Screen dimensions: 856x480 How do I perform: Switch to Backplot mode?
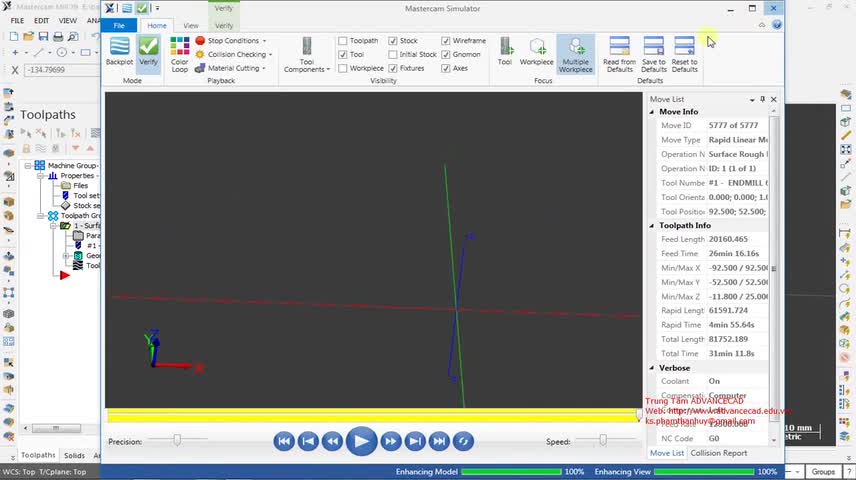[x=119, y=51]
